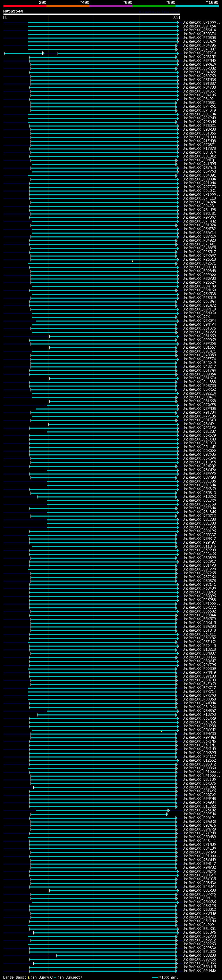The image size is (222, 980).
Task: Open the UniRef100_Q3LRW8 hit
Action: (x=199, y=890)
